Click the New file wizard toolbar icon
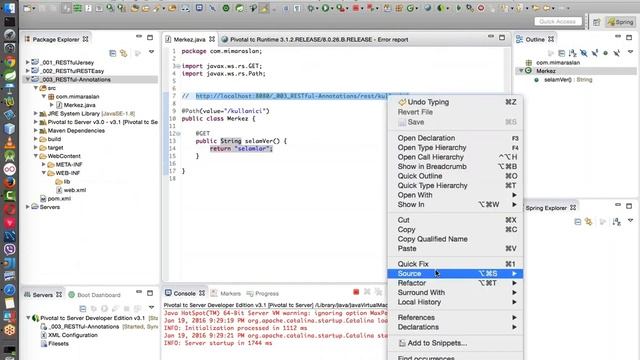Screen dimensions: 640x360 point(27,8)
